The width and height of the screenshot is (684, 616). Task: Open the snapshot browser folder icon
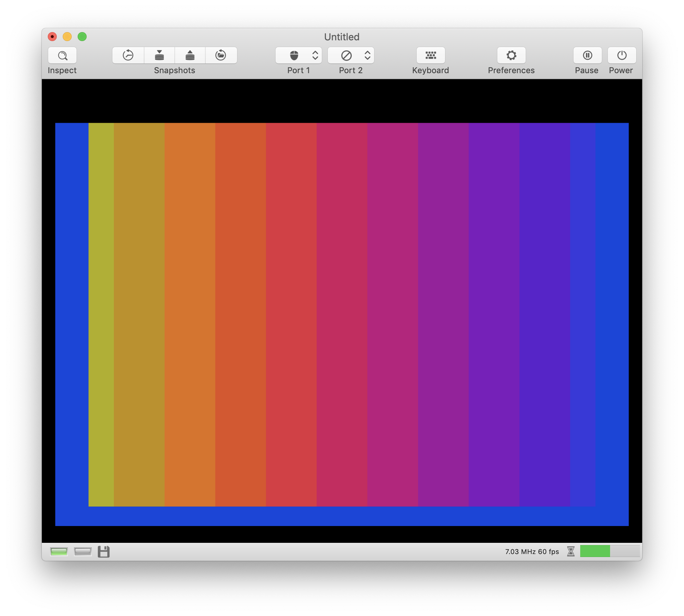221,55
